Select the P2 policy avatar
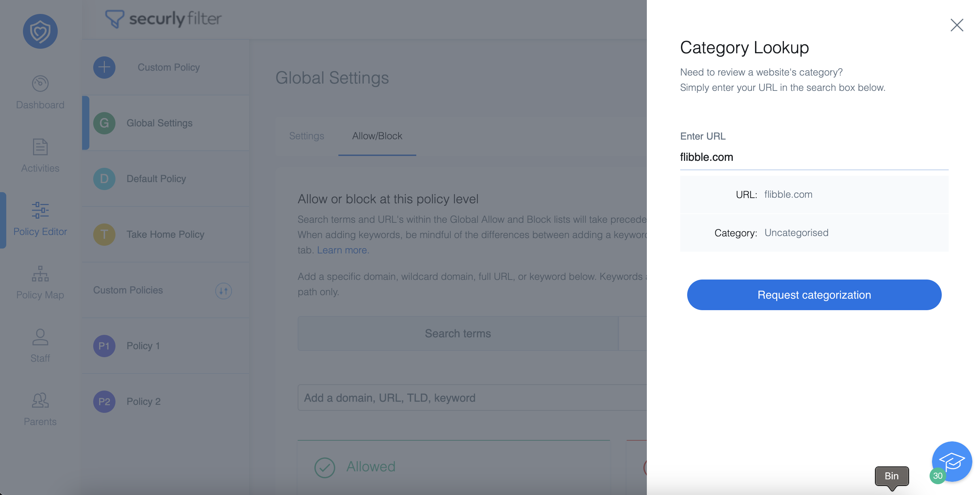 click(104, 401)
